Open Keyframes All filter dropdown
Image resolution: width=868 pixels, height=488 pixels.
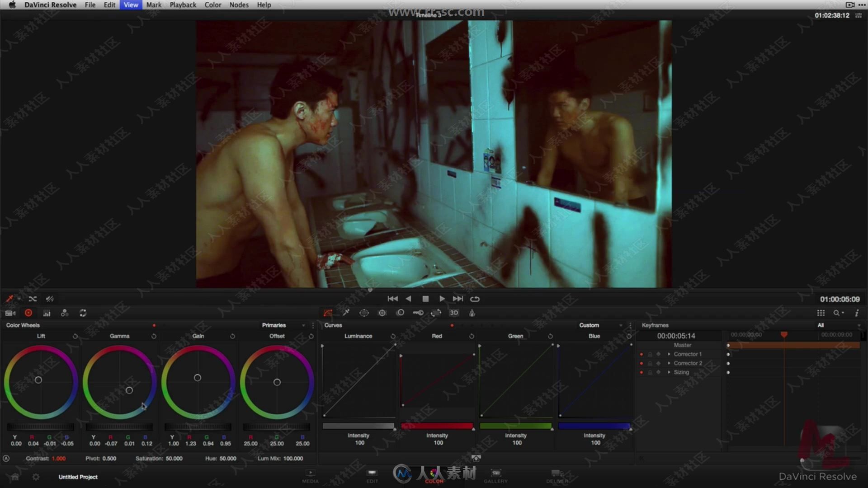tap(839, 325)
